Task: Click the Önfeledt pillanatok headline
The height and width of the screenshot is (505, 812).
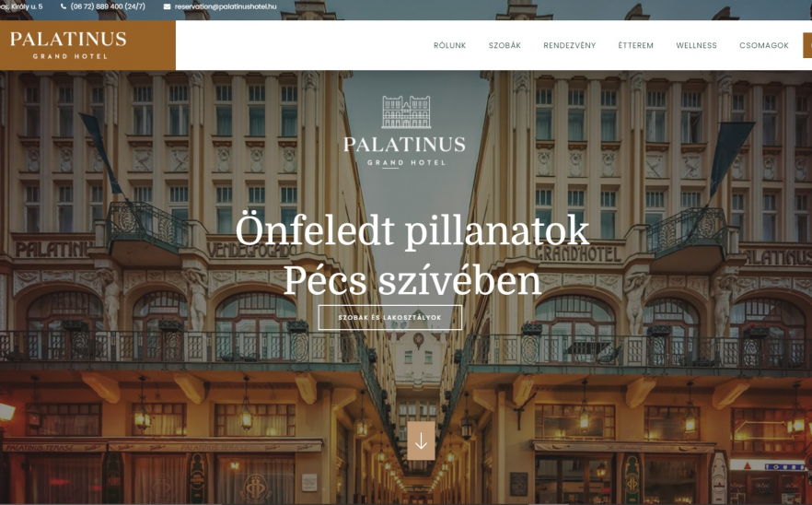Action: pos(412,231)
